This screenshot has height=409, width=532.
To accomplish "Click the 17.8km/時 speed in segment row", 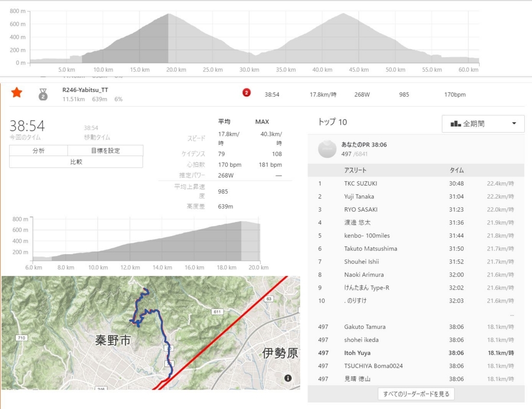I will tap(323, 95).
